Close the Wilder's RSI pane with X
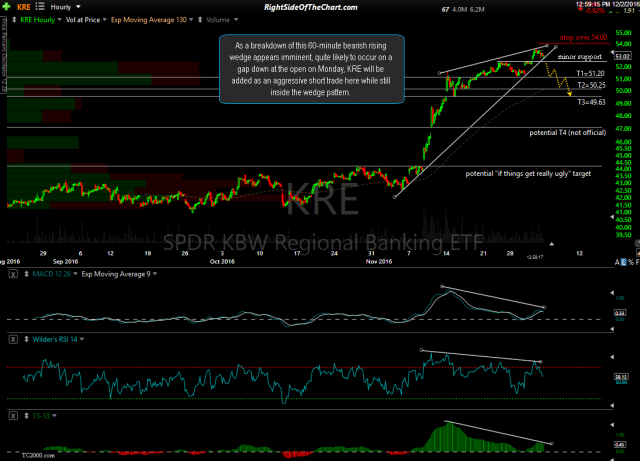Screen dimensions: 640x461 click(x=13, y=339)
